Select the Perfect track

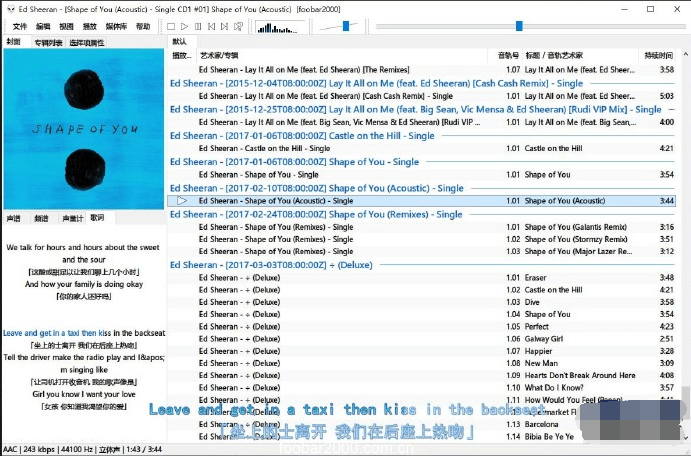(x=422, y=327)
